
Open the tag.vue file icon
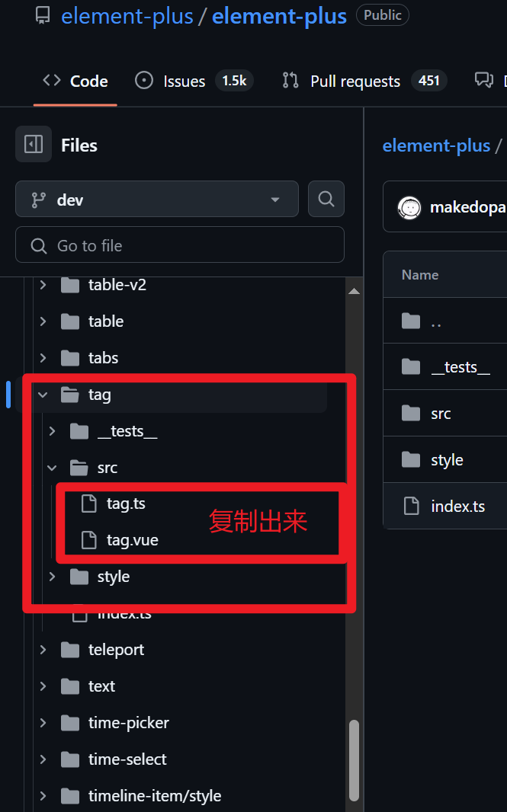[89, 539]
